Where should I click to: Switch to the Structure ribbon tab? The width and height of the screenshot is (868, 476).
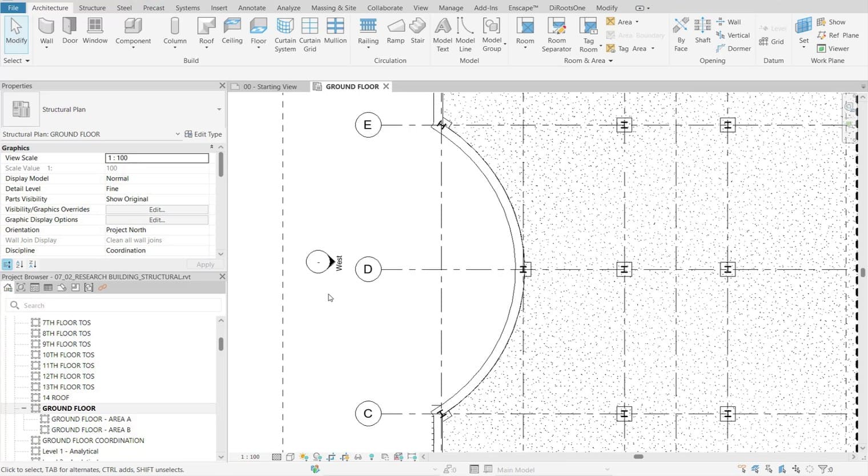[92, 7]
